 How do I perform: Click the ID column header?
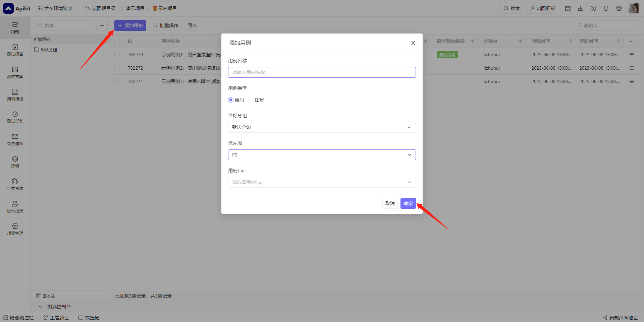click(130, 41)
